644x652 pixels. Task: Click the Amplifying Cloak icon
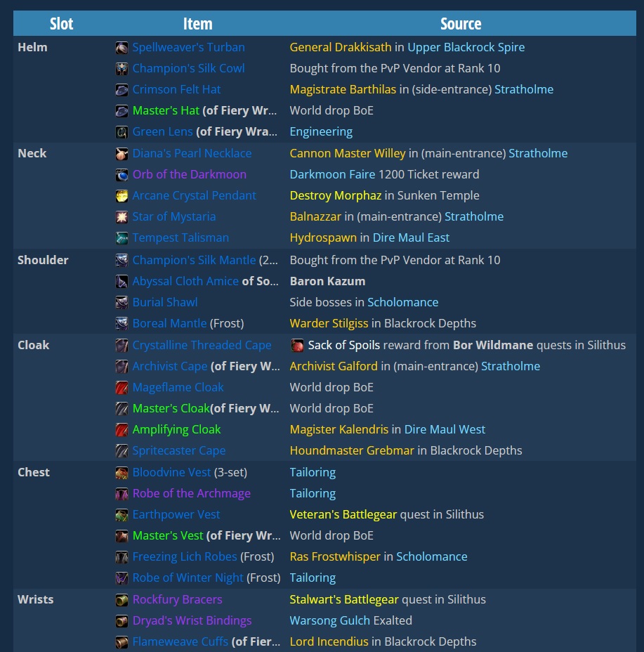click(121, 430)
